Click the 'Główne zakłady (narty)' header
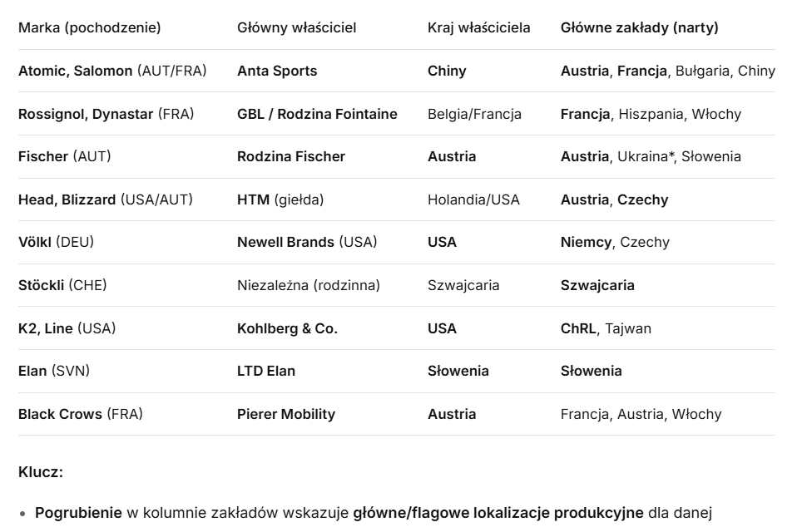Image resolution: width=802 pixels, height=532 pixels. (x=639, y=27)
